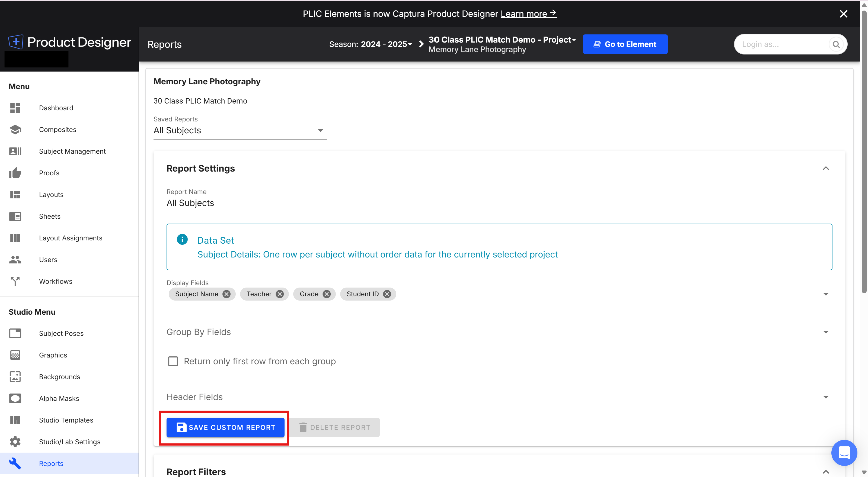868x477 pixels.
Task: Click the Go to Element button
Action: (x=625, y=44)
